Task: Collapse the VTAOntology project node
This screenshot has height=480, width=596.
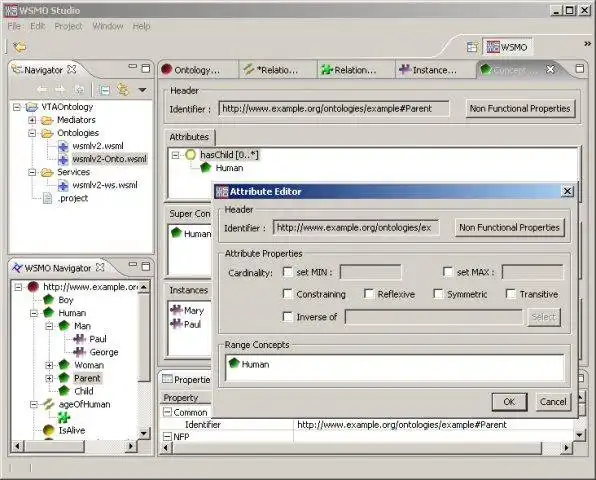Action: [17, 107]
